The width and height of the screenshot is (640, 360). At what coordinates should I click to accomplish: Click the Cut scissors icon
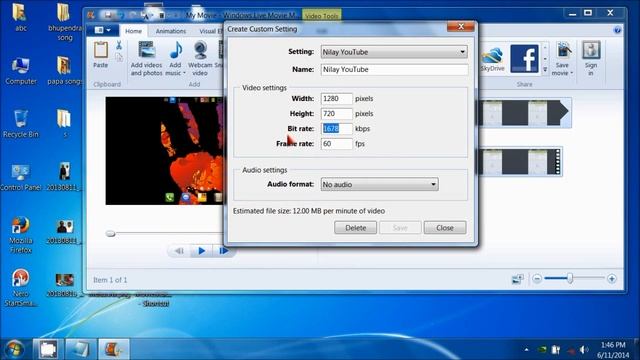(119, 45)
